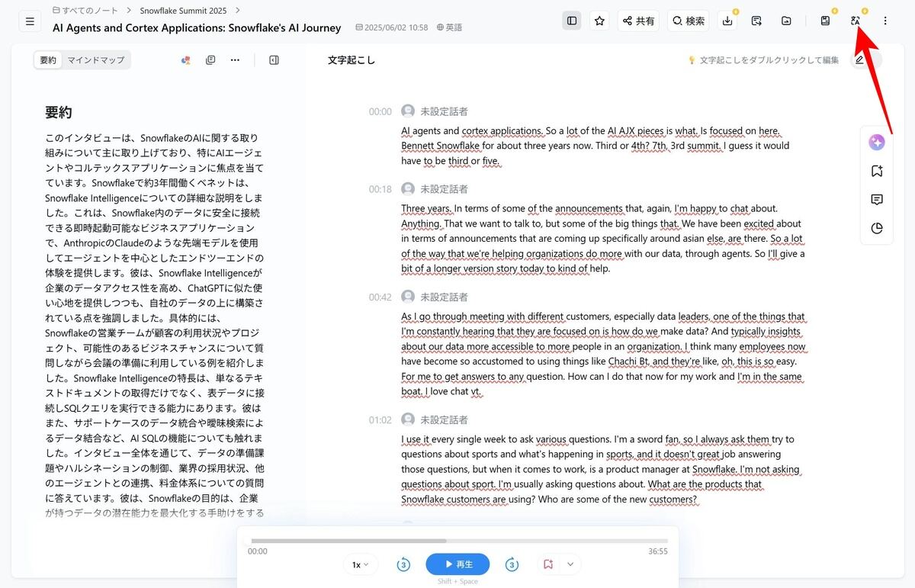Click speaker avatar at 00:42 segment
This screenshot has width=915, height=588.
[408, 297]
